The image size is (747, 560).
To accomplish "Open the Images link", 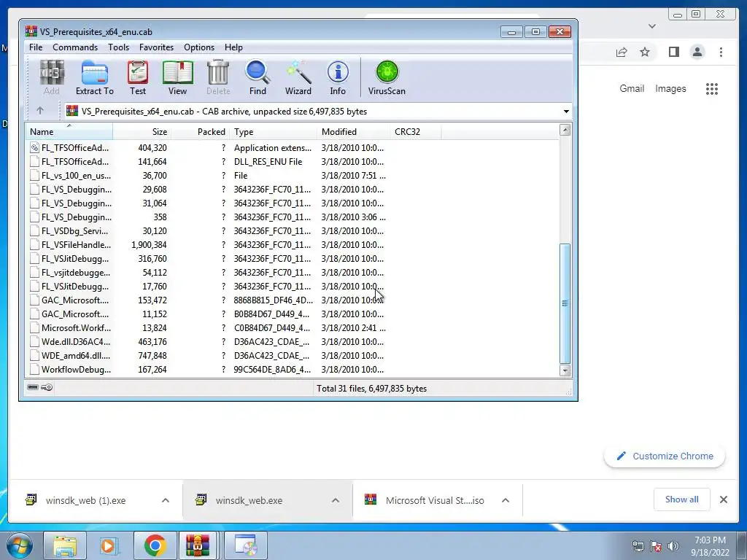I will point(670,88).
